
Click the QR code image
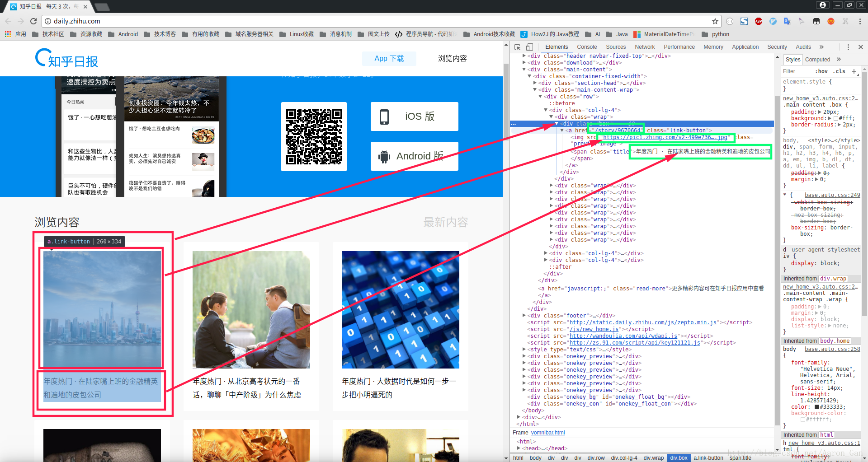coord(314,136)
